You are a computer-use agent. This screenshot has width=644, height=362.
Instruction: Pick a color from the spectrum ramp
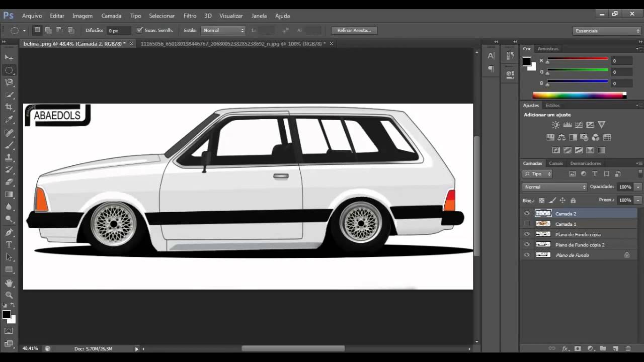pos(579,95)
